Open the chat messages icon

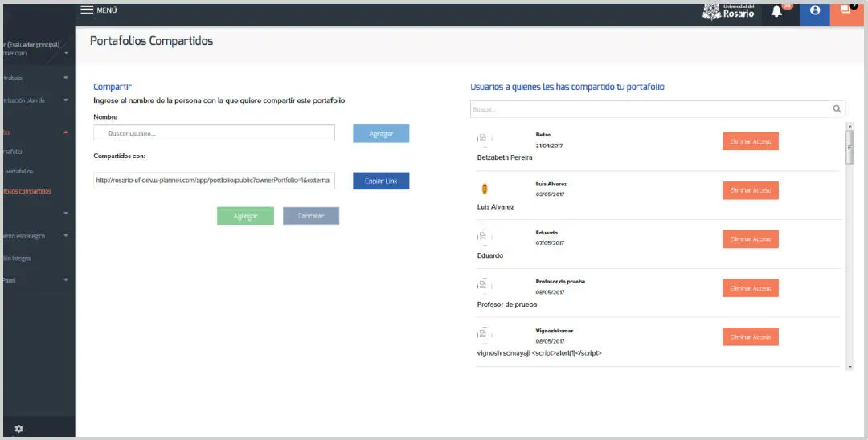click(845, 10)
